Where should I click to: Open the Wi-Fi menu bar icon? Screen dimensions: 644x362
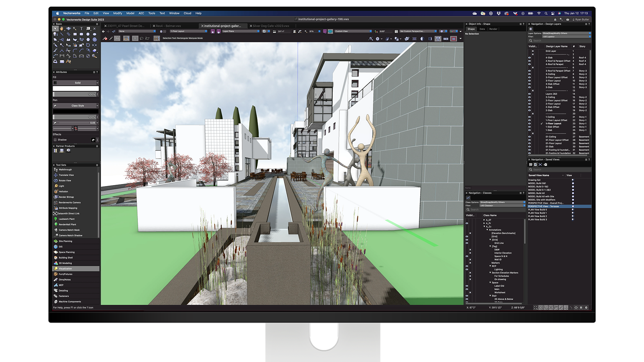539,13
